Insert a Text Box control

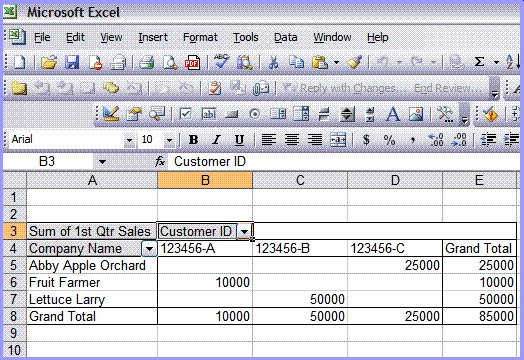(209, 114)
